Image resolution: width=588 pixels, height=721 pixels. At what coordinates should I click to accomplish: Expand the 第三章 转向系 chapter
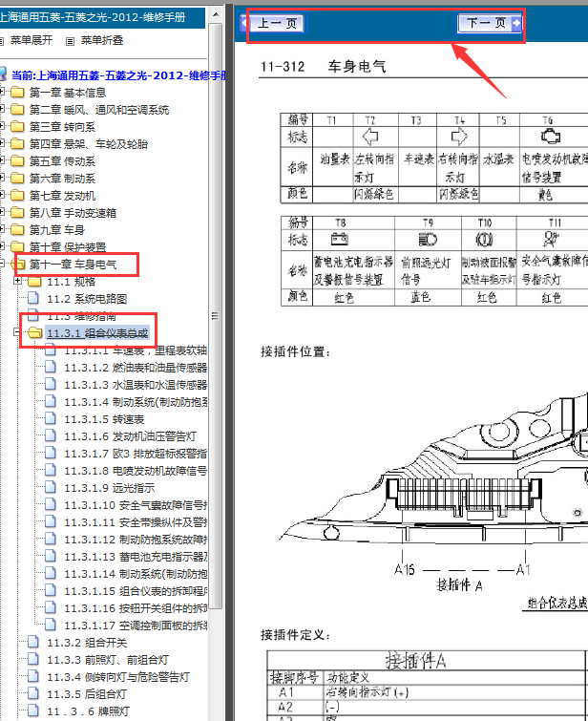(x=3, y=127)
